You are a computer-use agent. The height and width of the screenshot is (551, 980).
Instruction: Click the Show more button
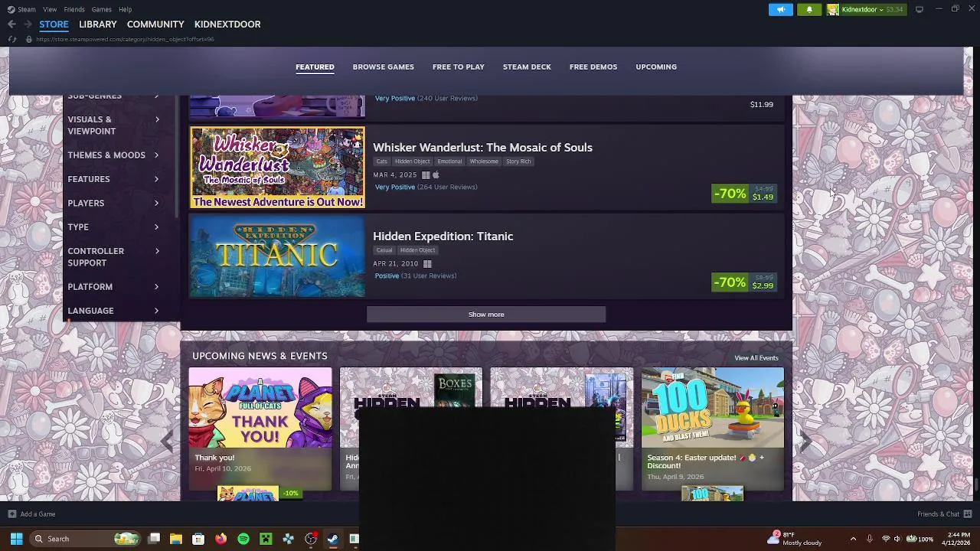486,315
